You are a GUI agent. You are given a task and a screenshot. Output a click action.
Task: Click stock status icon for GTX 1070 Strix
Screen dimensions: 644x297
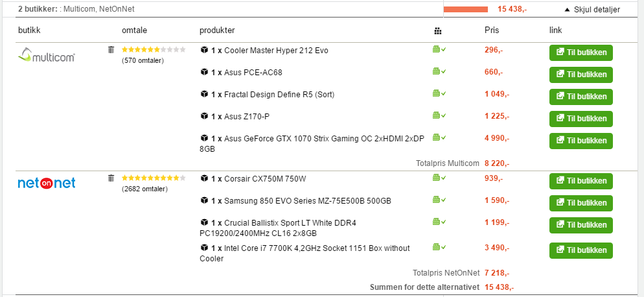pyautogui.click(x=439, y=137)
